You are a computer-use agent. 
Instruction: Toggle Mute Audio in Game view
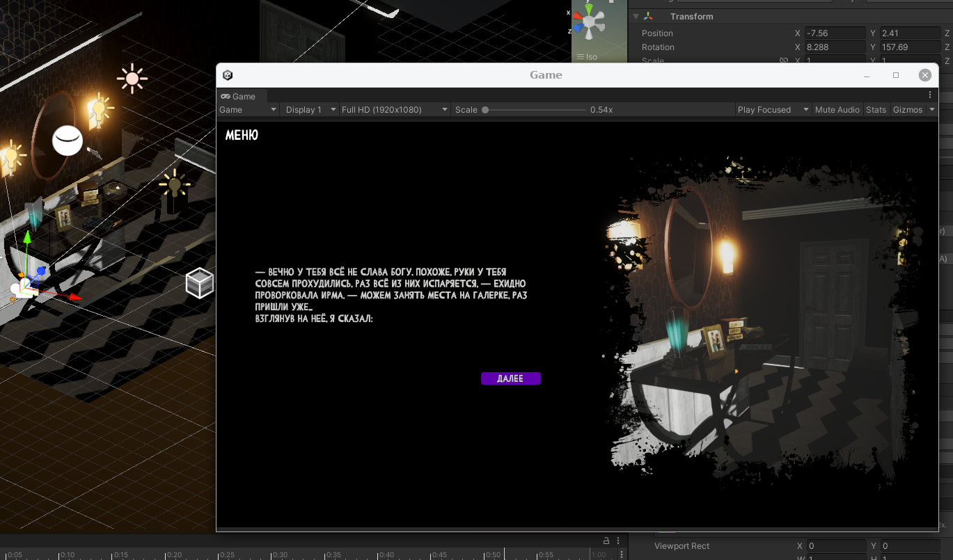[x=837, y=110]
